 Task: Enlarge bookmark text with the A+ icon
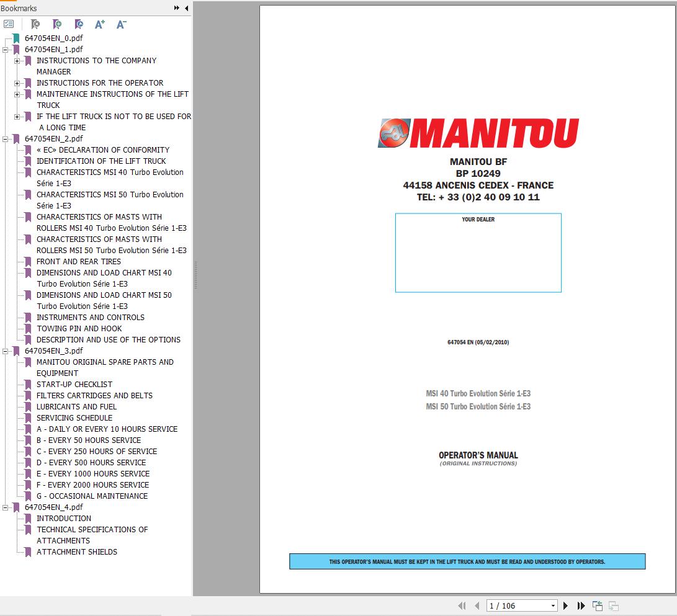(x=99, y=24)
